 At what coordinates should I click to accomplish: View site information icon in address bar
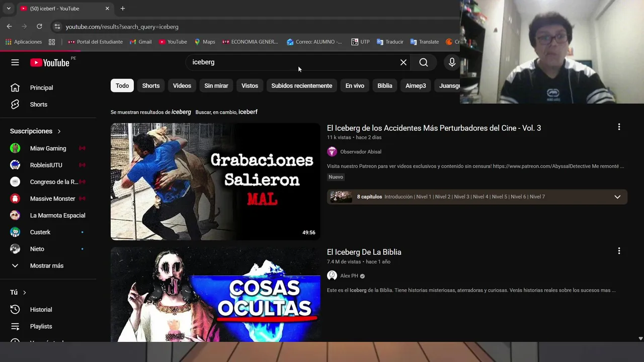(57, 27)
